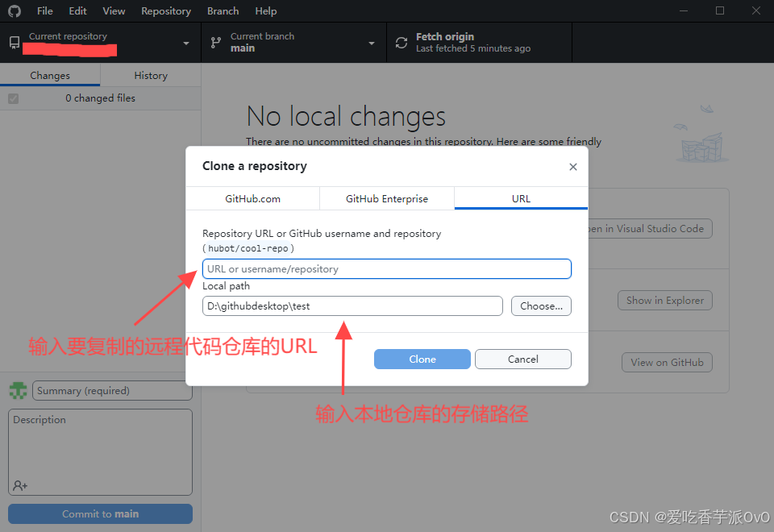Click Fetch origin button

click(x=479, y=43)
